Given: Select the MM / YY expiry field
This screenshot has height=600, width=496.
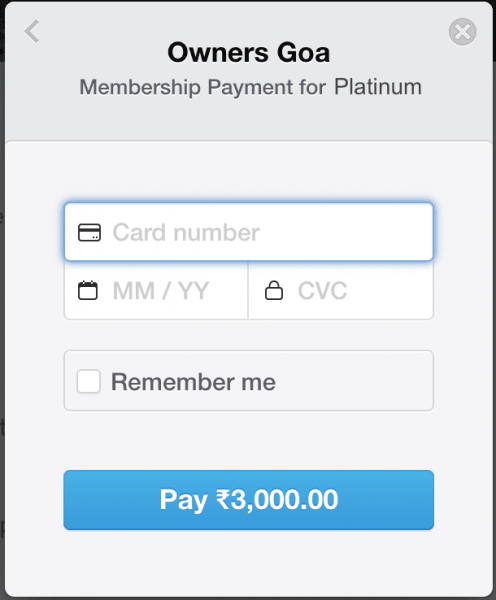Looking at the screenshot, I should [156, 290].
